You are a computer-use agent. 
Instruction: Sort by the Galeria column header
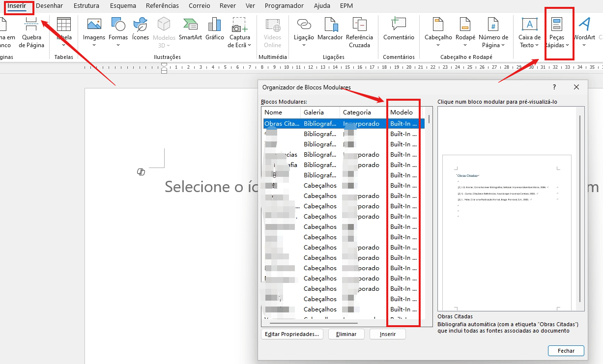click(320, 112)
